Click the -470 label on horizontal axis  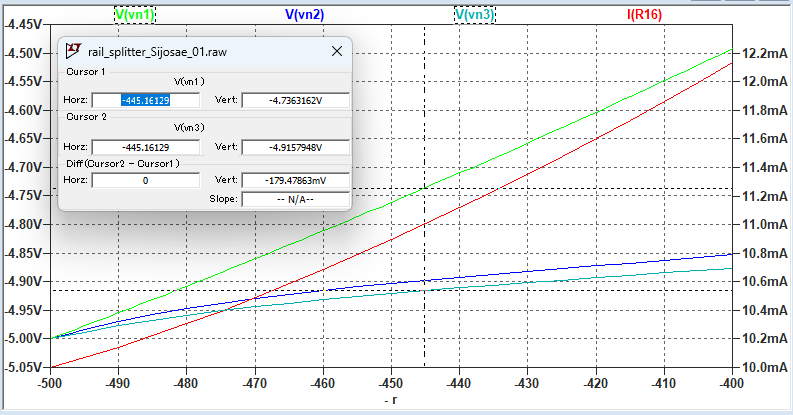(254, 382)
